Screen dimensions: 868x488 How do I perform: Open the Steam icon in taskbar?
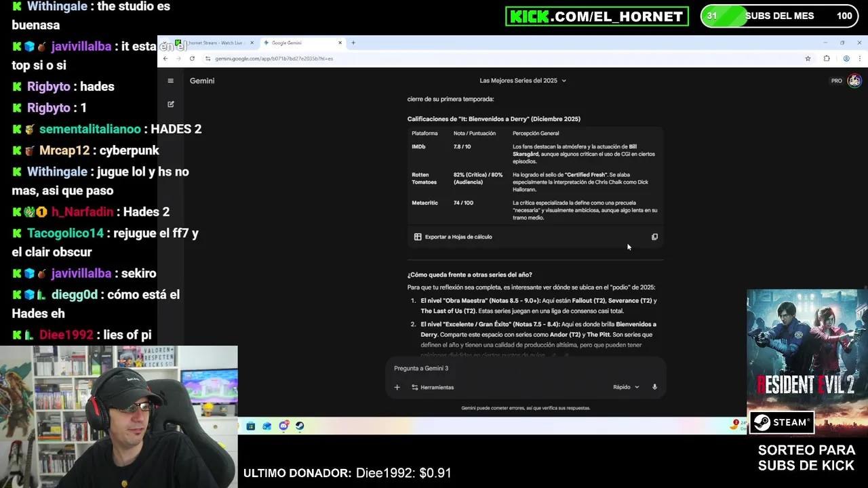[300, 426]
